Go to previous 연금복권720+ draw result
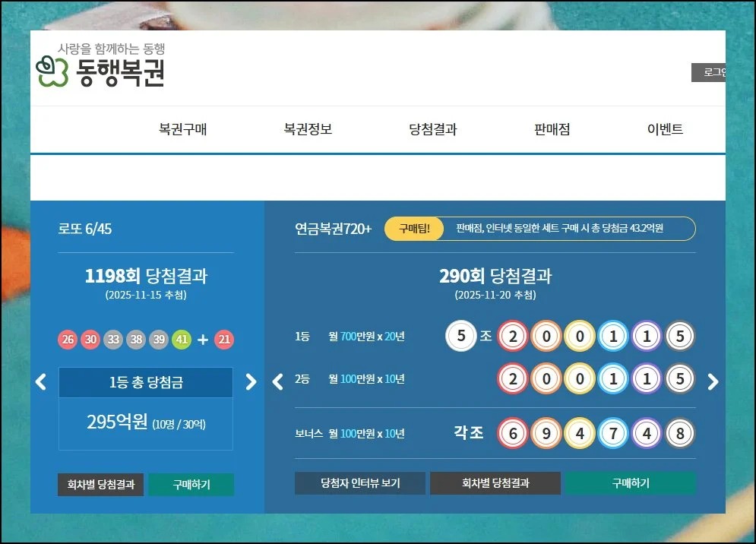This screenshot has height=544, width=756. [x=277, y=381]
